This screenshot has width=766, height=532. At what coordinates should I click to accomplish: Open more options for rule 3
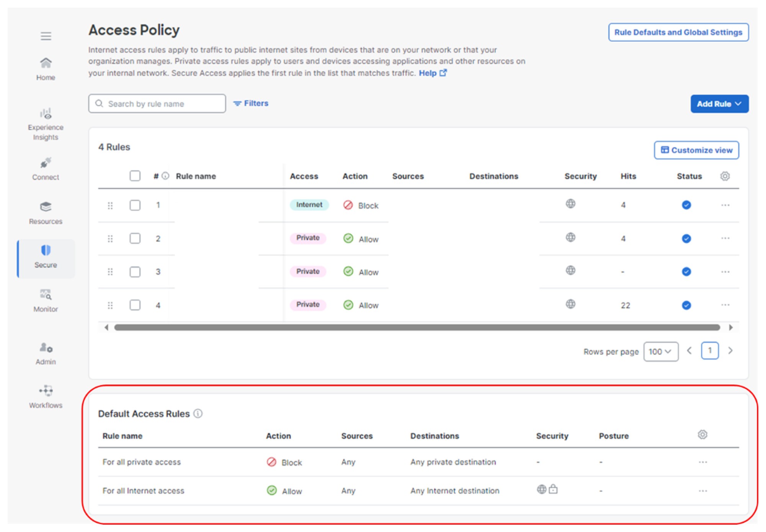point(725,272)
